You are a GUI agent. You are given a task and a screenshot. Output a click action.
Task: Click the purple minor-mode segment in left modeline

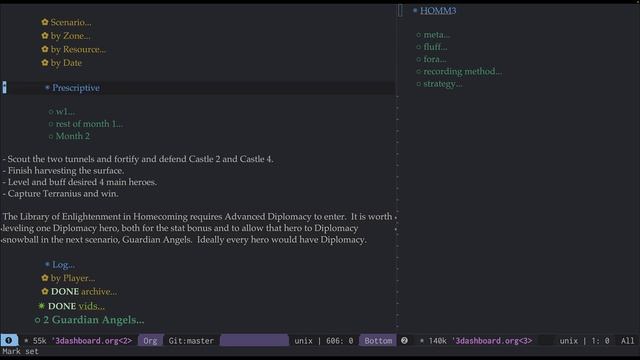[254, 340]
